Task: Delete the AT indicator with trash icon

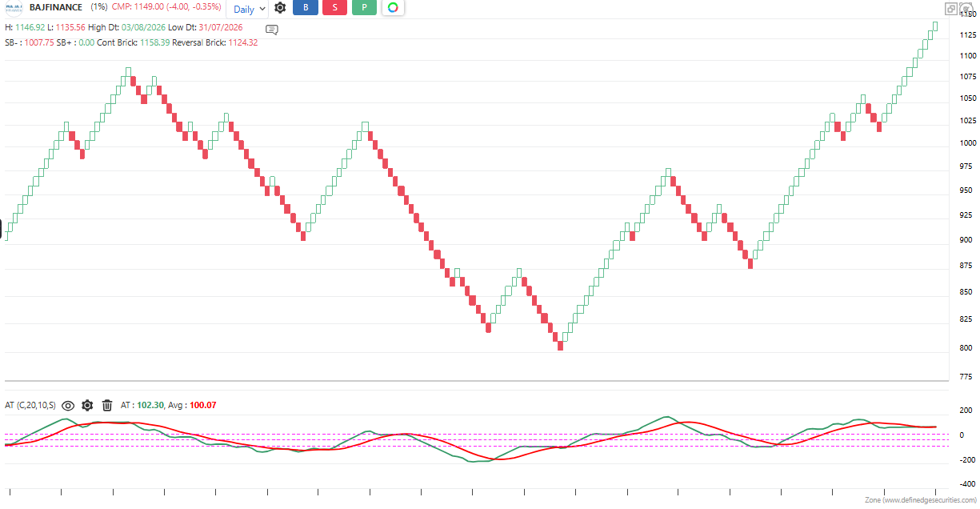Action: point(107,406)
